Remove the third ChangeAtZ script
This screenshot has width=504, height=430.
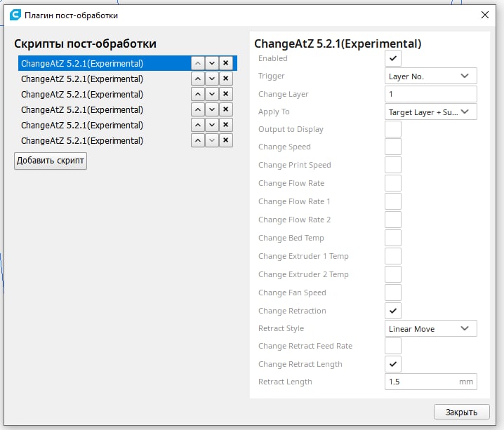pyautogui.click(x=225, y=94)
